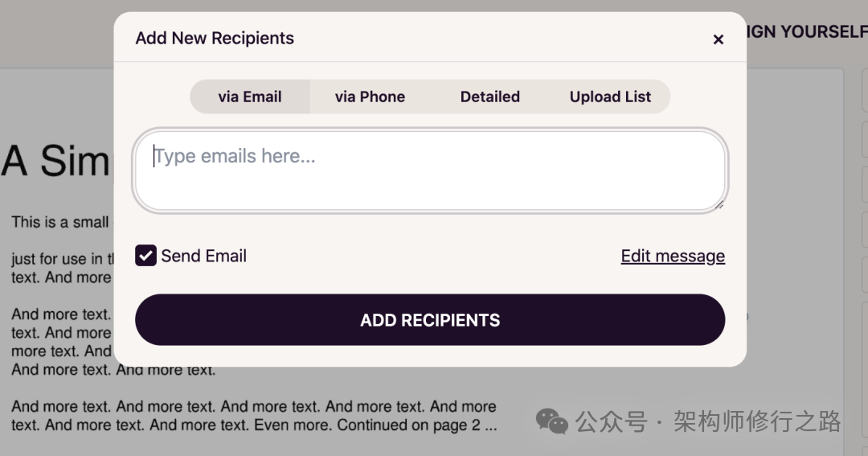
Task: Click the 'Continued on page 2' document text
Action: [x=416, y=425]
